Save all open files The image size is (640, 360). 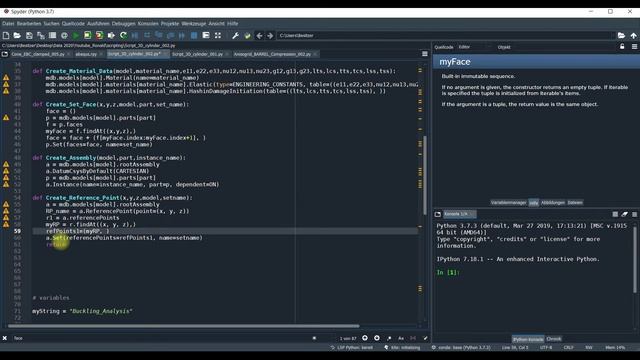[41, 36]
